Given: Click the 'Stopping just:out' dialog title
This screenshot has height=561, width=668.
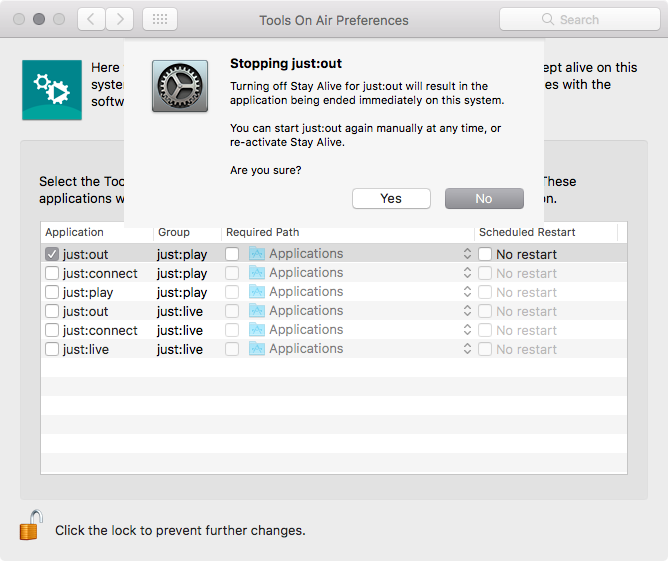Looking at the screenshot, I should coord(286,63).
